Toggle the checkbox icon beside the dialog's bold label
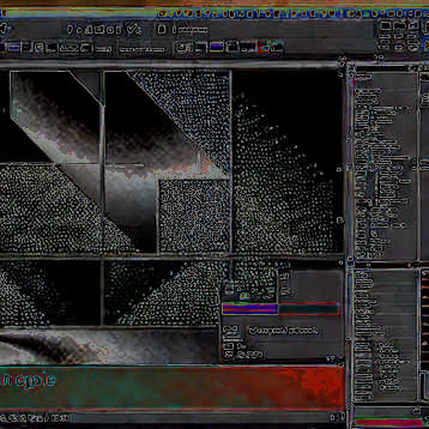 (x=231, y=331)
